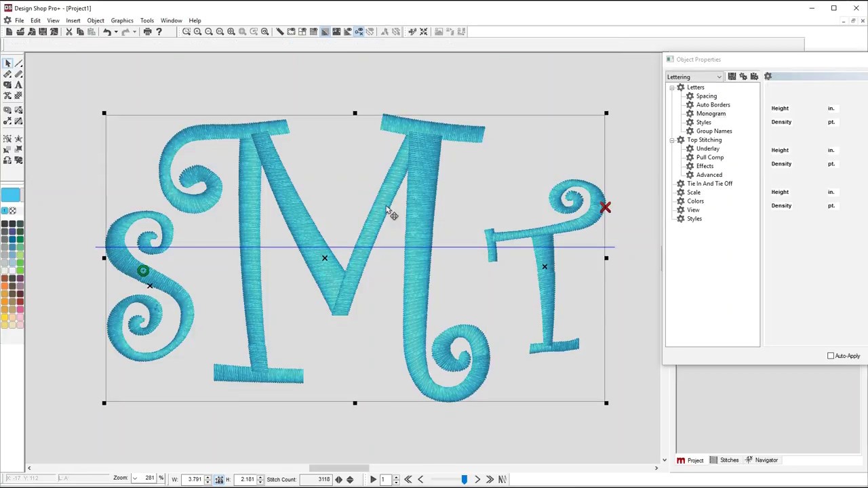Image resolution: width=868 pixels, height=488 pixels.
Task: Select Auto Borders in the properties tree
Action: point(713,105)
